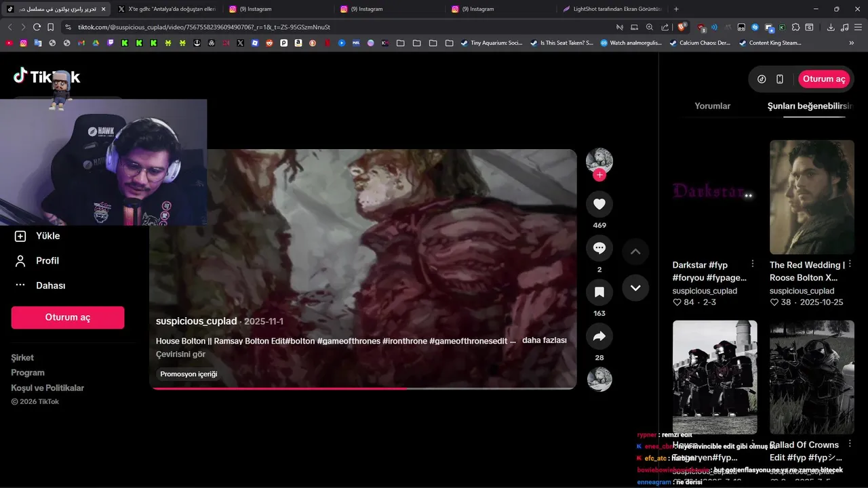
Task: Open the extensions puzzle icon
Action: point(795,27)
